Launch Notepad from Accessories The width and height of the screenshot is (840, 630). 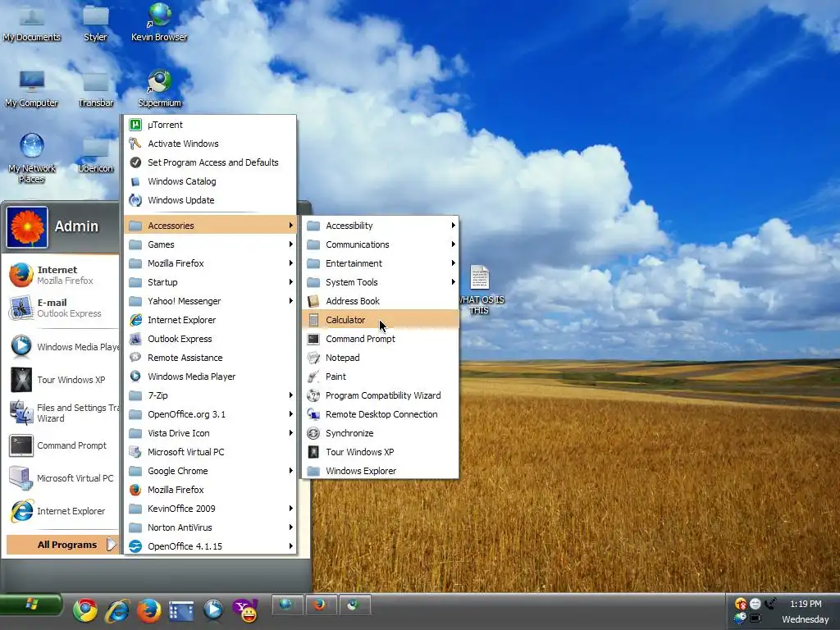tap(381, 358)
